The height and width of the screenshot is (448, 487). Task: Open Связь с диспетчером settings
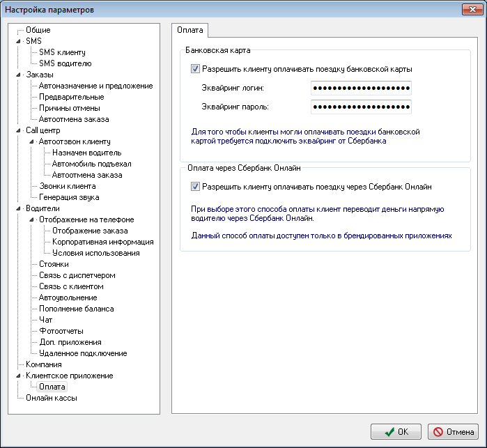tap(77, 275)
